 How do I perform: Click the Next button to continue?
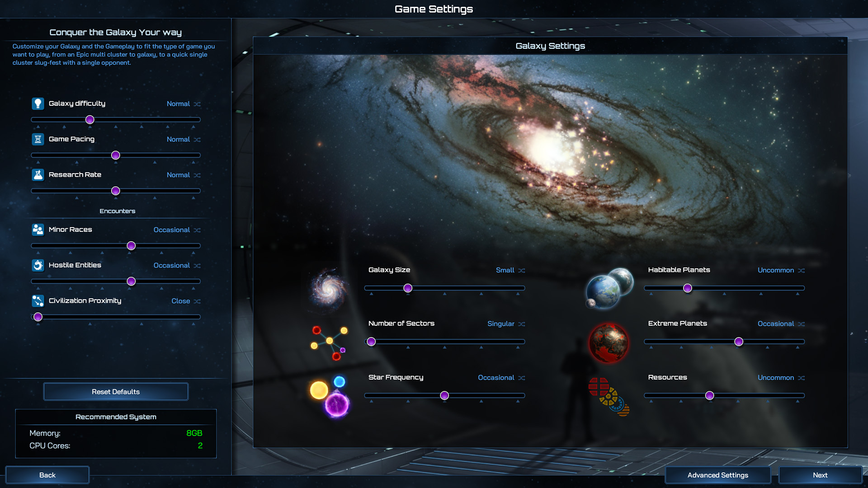[x=820, y=475]
